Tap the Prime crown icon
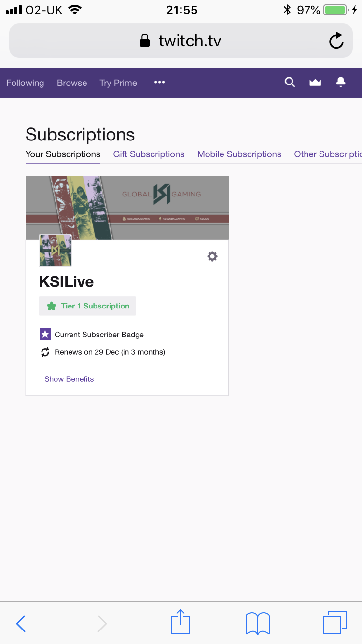Screen dimensions: 362x644 pos(315,83)
